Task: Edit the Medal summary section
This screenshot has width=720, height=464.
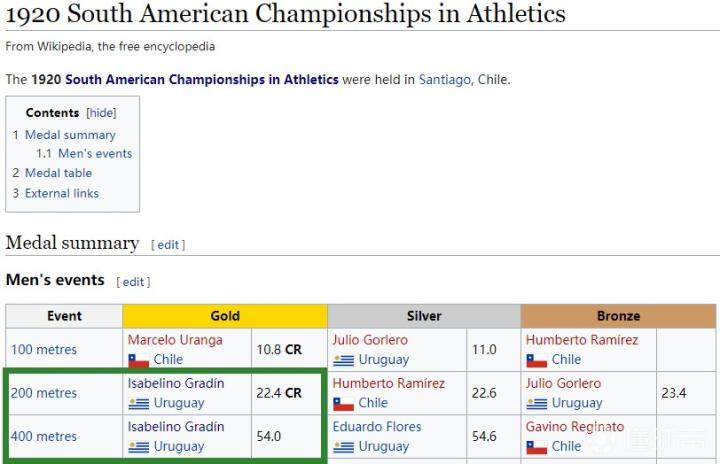Action: click(168, 245)
